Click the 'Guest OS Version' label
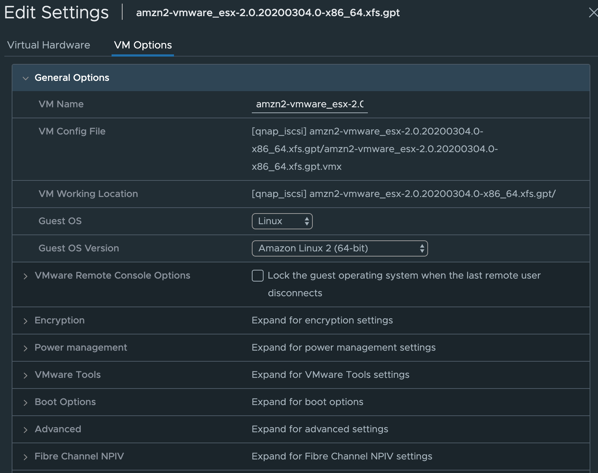Image resolution: width=598 pixels, height=473 pixels. [79, 248]
